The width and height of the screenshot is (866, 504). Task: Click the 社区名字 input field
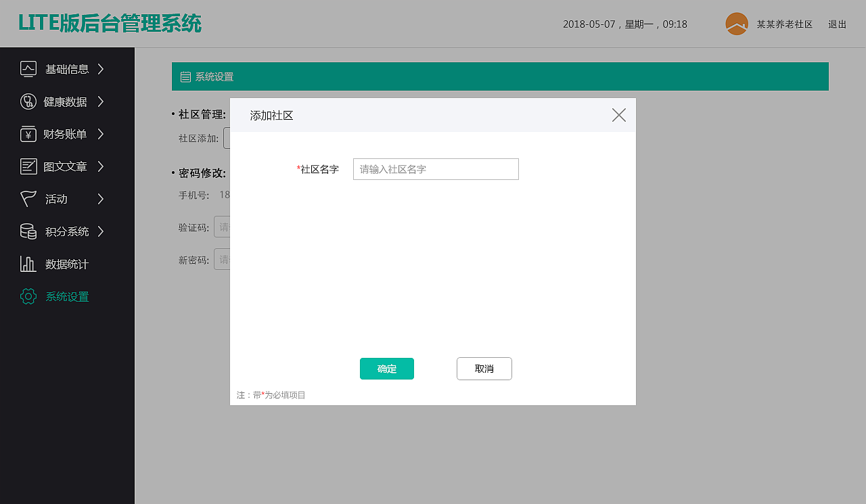click(x=435, y=169)
